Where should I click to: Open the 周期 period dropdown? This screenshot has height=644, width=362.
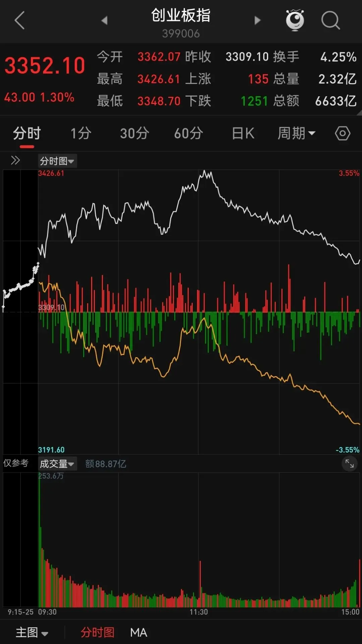pos(297,133)
